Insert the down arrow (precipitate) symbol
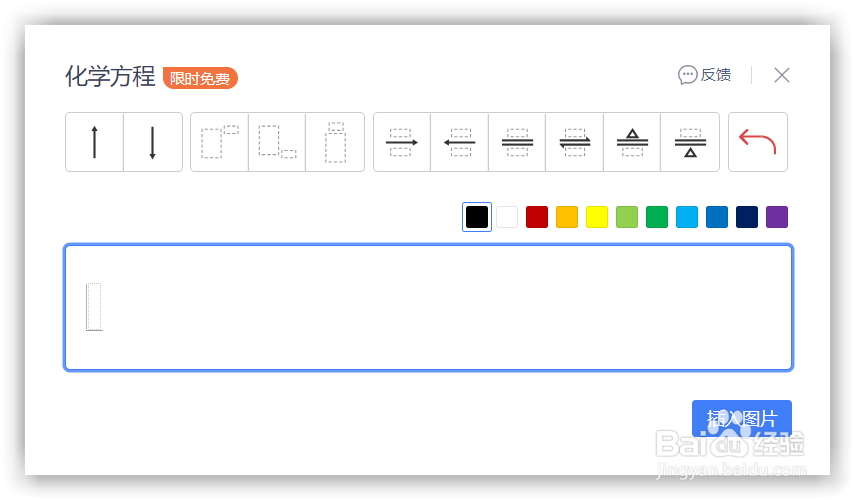 pyautogui.click(x=153, y=142)
